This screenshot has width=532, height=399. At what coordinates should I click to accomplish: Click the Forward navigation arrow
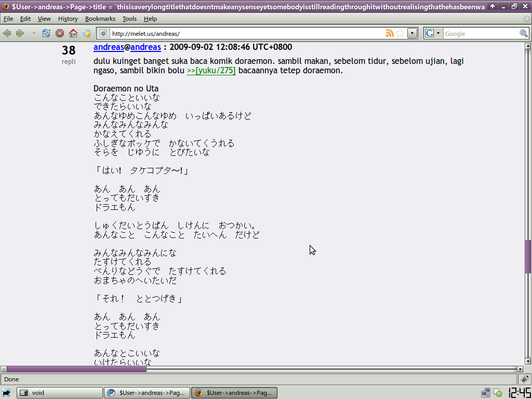20,33
